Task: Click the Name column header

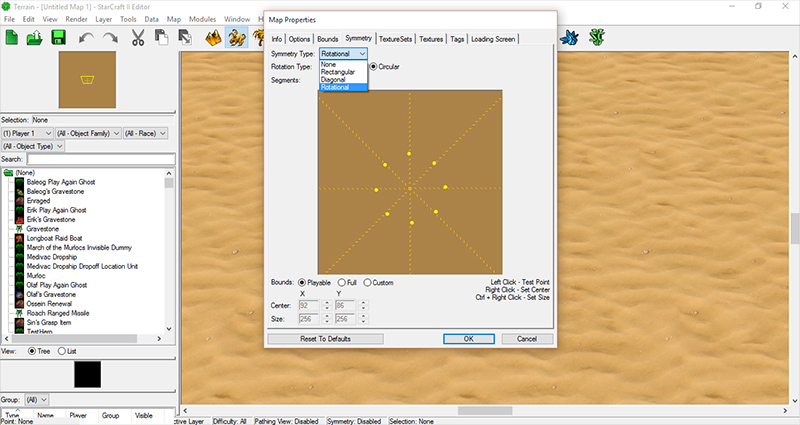Action: [x=45, y=416]
